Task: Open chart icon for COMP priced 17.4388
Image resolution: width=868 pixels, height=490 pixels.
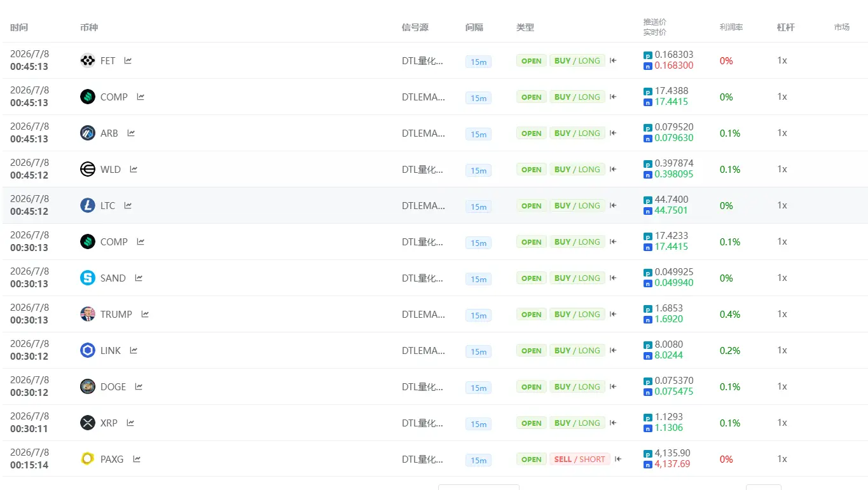Action: coord(141,97)
